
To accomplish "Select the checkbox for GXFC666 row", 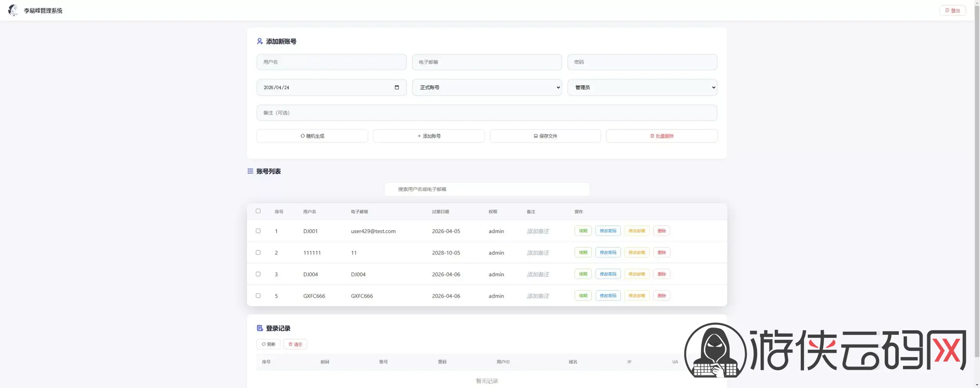I will [258, 296].
